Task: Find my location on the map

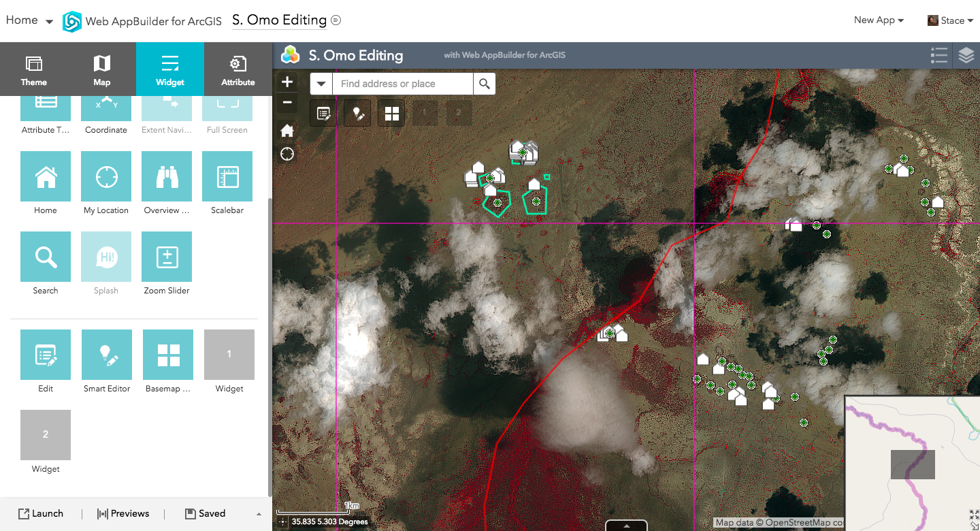Action: click(x=287, y=154)
